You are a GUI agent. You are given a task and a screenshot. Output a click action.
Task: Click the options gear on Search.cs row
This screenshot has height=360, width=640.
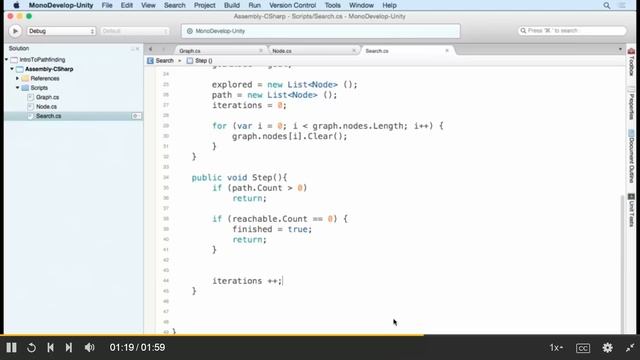136,116
